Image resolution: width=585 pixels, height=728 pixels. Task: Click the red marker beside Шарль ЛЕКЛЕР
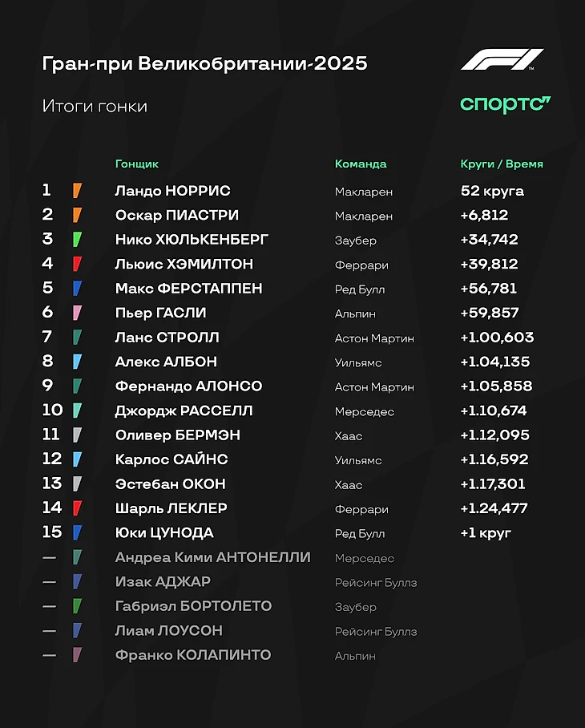tap(77, 508)
